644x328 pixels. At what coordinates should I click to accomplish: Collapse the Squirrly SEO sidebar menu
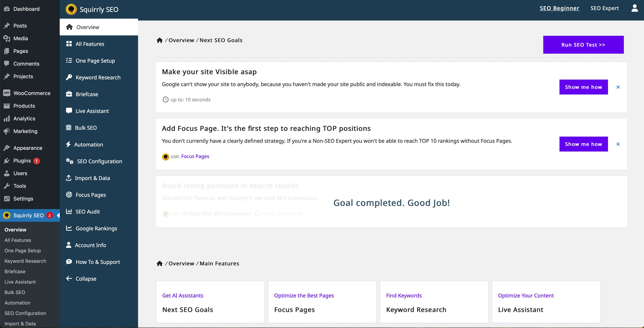tap(85, 278)
